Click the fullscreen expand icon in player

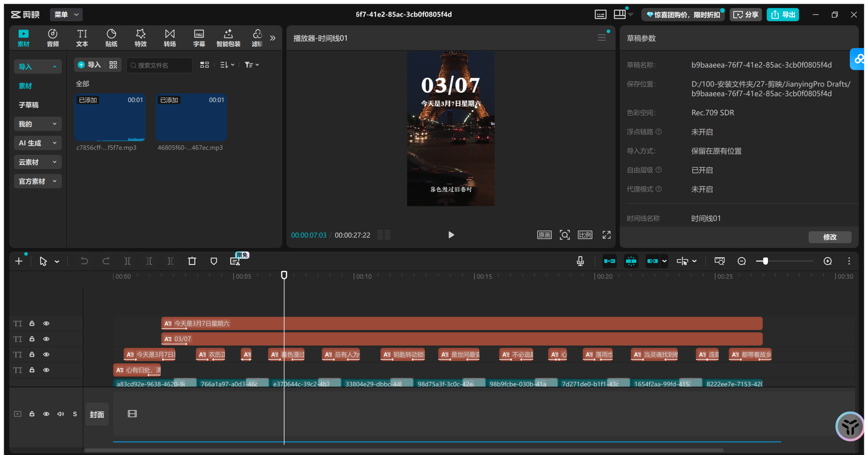pyautogui.click(x=606, y=235)
